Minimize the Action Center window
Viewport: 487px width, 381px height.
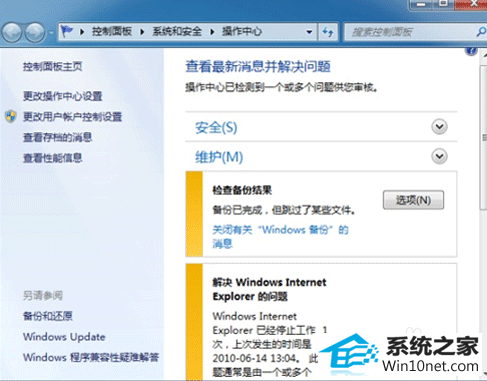(x=421, y=4)
